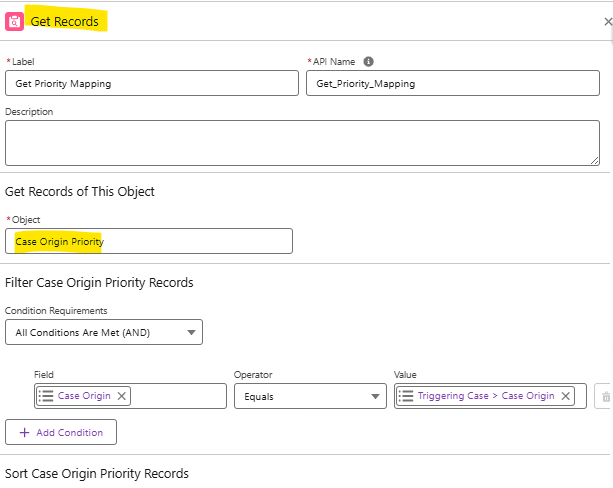Viewport: 613px width, 488px height.
Task: Expand the Operator Equals dropdown
Action: click(x=309, y=396)
